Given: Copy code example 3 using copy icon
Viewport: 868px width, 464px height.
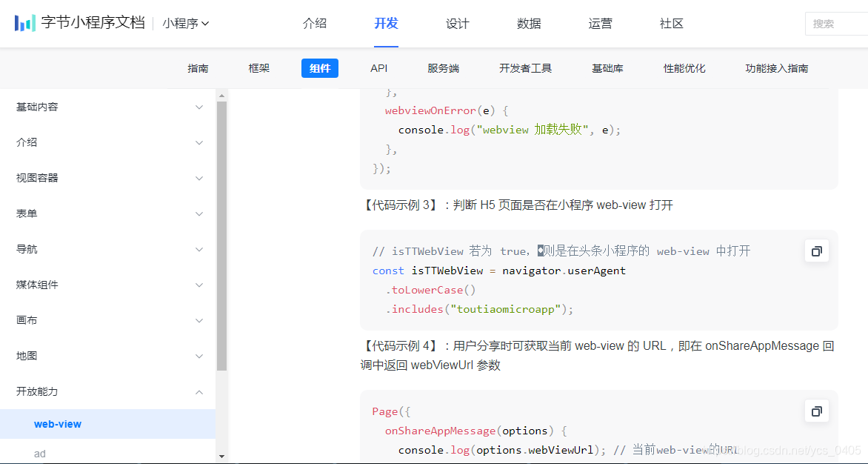Looking at the screenshot, I should point(816,251).
